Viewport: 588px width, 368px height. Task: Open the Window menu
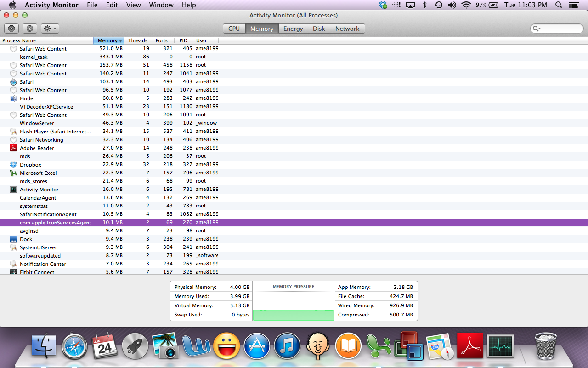tap(161, 5)
